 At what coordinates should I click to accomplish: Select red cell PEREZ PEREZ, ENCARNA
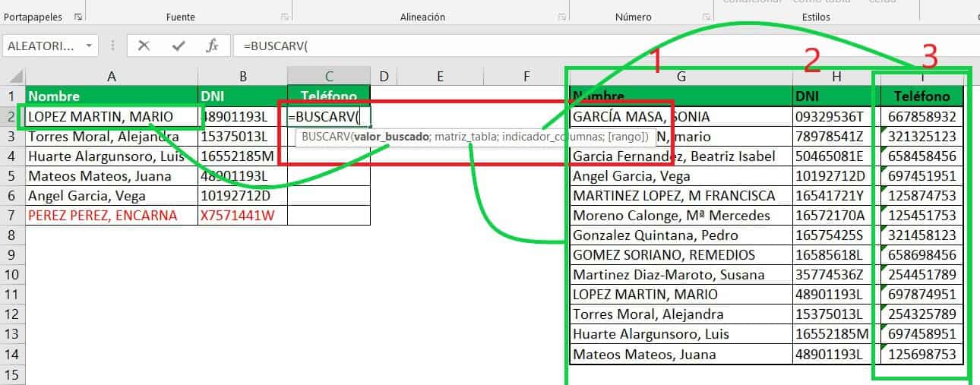112,215
